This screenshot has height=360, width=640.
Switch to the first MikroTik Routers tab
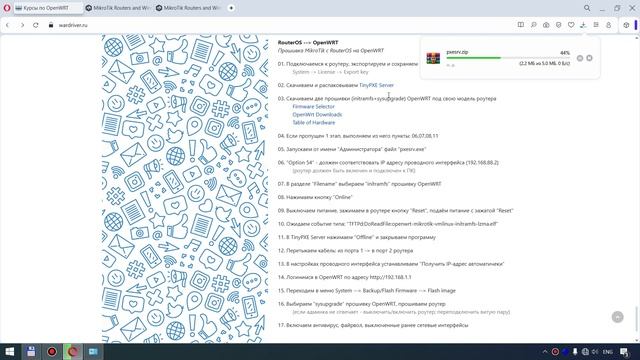pos(118,8)
